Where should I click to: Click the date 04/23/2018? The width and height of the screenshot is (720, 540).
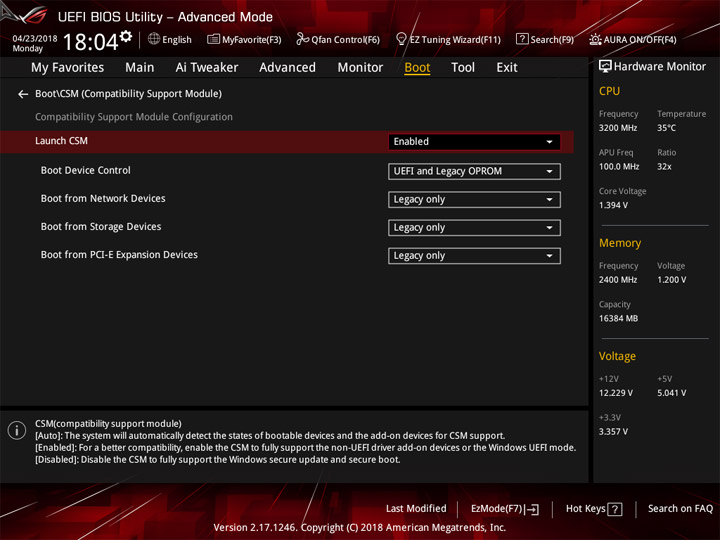[x=35, y=39]
